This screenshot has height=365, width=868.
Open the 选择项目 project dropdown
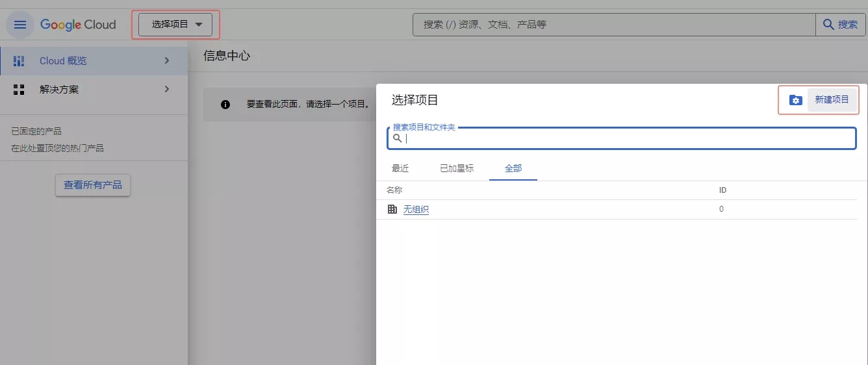176,25
